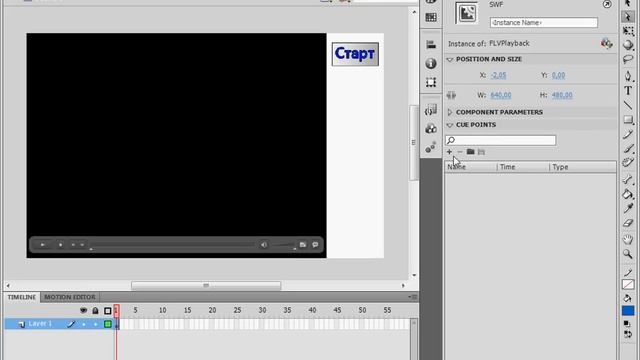Select the Bone tool
Screen dimensions: 640x360
pos(628,179)
